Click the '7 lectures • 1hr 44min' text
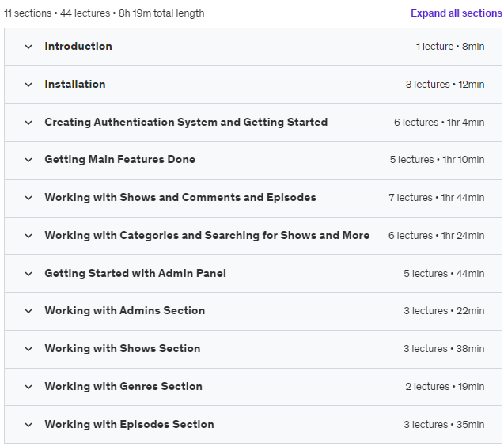 (x=437, y=198)
